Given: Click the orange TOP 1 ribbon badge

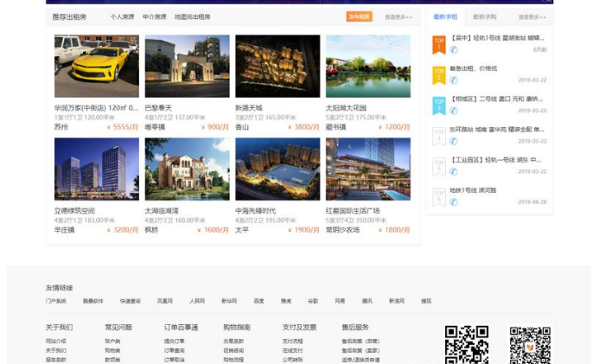Looking at the screenshot, I should click(438, 43).
